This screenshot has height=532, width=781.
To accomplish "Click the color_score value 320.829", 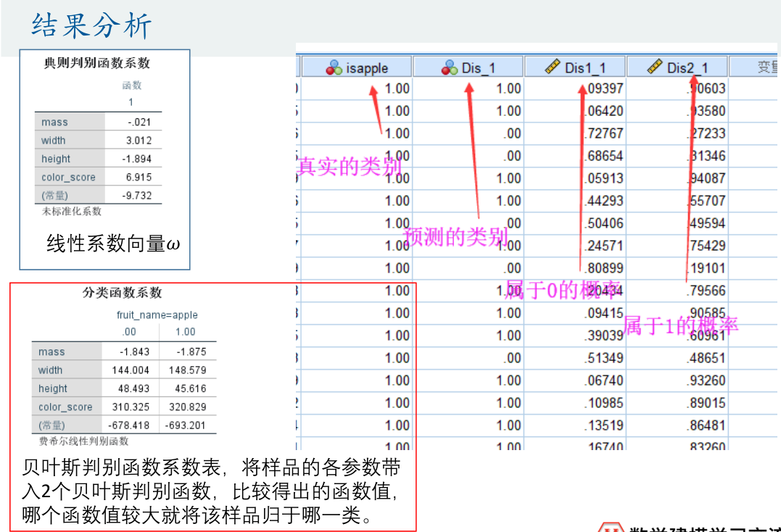I will point(187,407).
